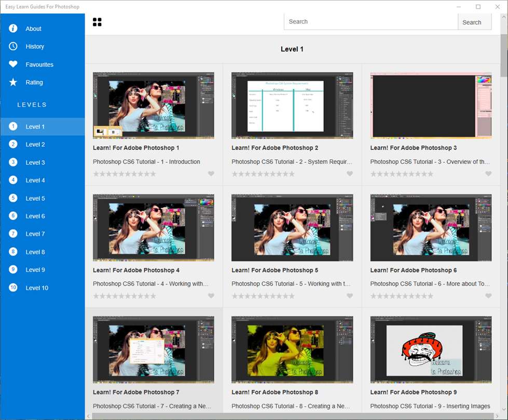Screen dimensions: 508x420
Task: Click the Level 7 number badge
Action: click(x=13, y=233)
